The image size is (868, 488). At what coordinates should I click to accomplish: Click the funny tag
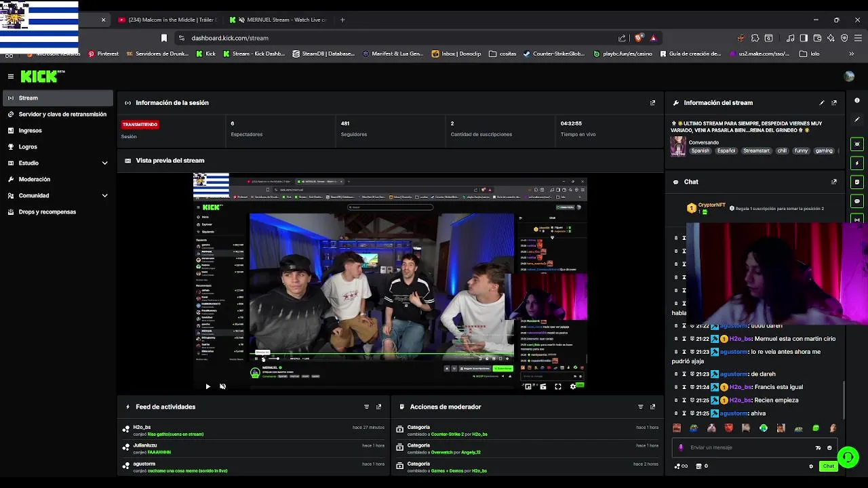coord(802,151)
